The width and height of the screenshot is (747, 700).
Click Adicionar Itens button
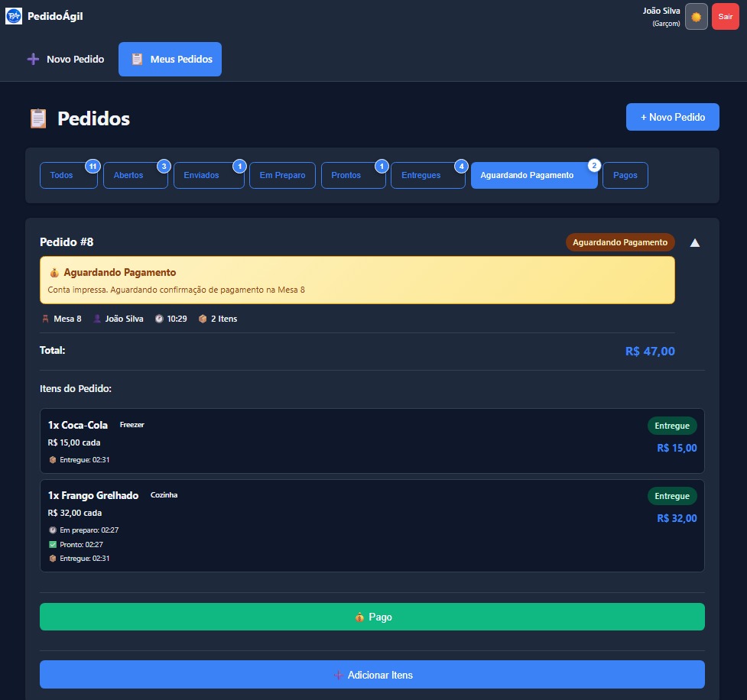pos(372,675)
